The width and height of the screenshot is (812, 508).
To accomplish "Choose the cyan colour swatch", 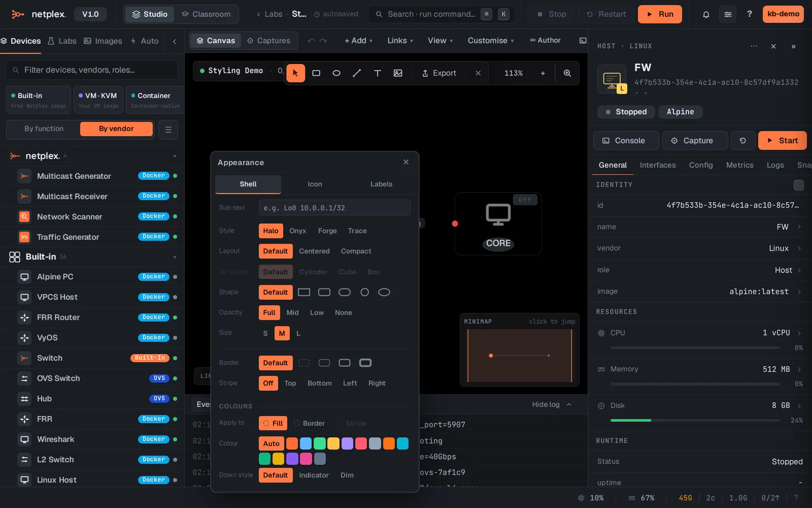I will [x=402, y=443].
